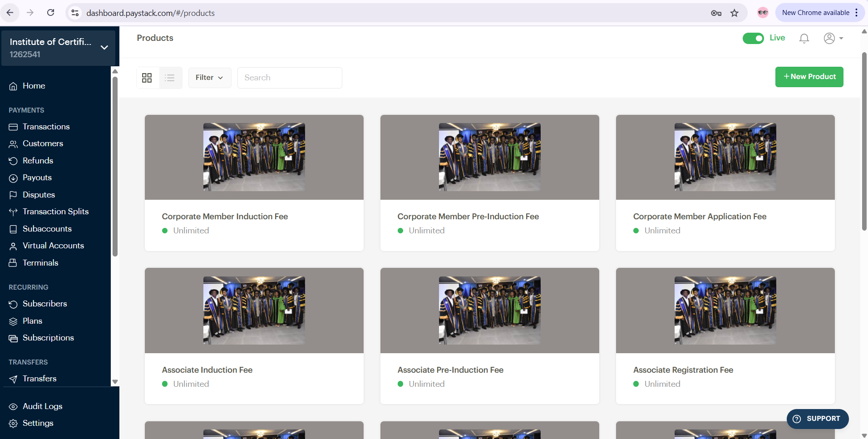The height and width of the screenshot is (439, 868).
Task: Click Associate Registration Fee thumbnail image
Action: point(725,311)
